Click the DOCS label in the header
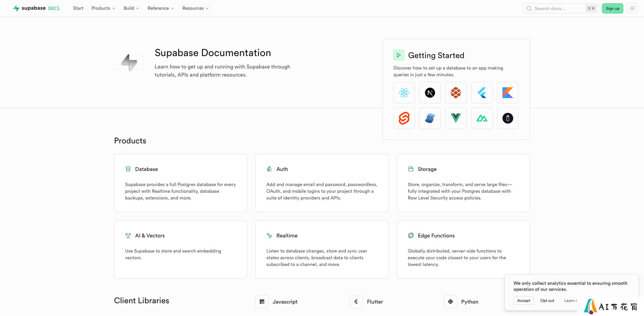 click(x=54, y=8)
